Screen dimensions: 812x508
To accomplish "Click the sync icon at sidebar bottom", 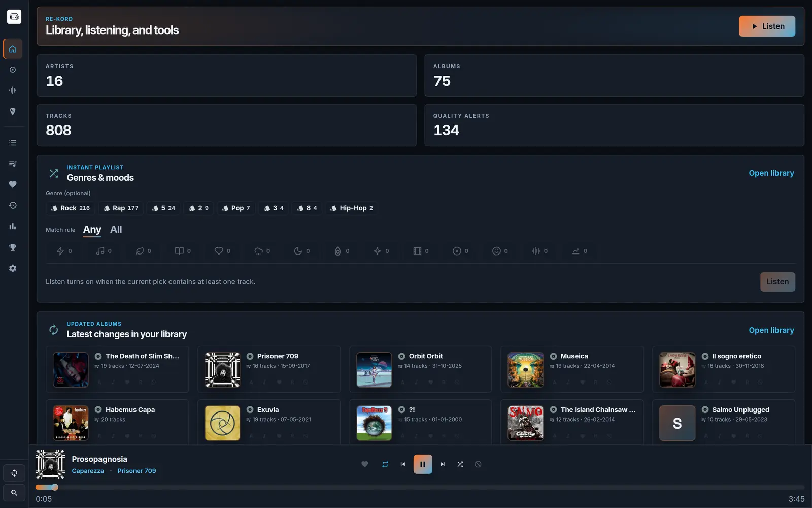I will pos(14,473).
